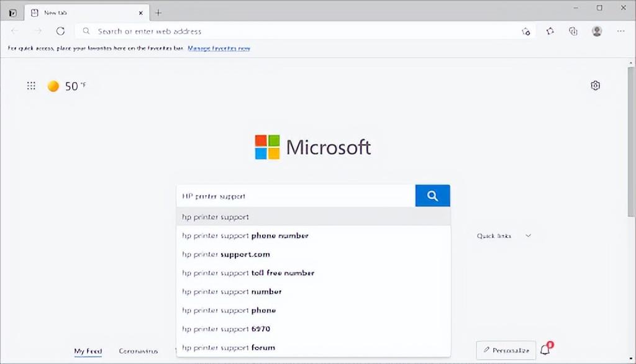Click the browser Forward arrow
This screenshot has height=364, width=636.
(38, 31)
